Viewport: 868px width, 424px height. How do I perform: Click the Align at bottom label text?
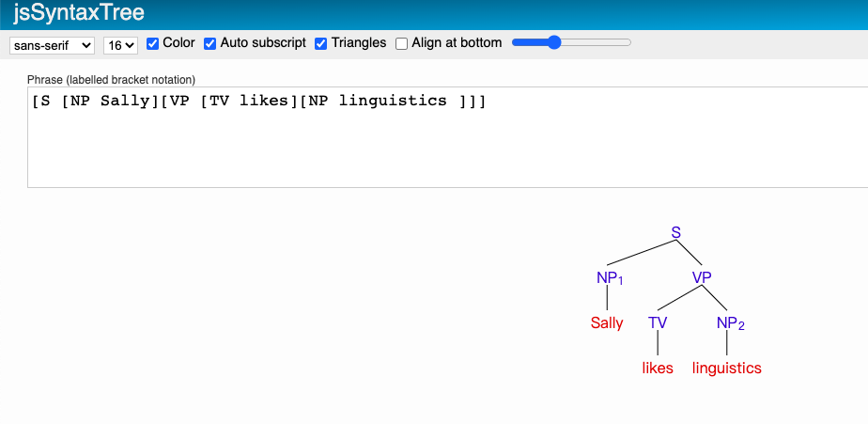click(x=457, y=42)
